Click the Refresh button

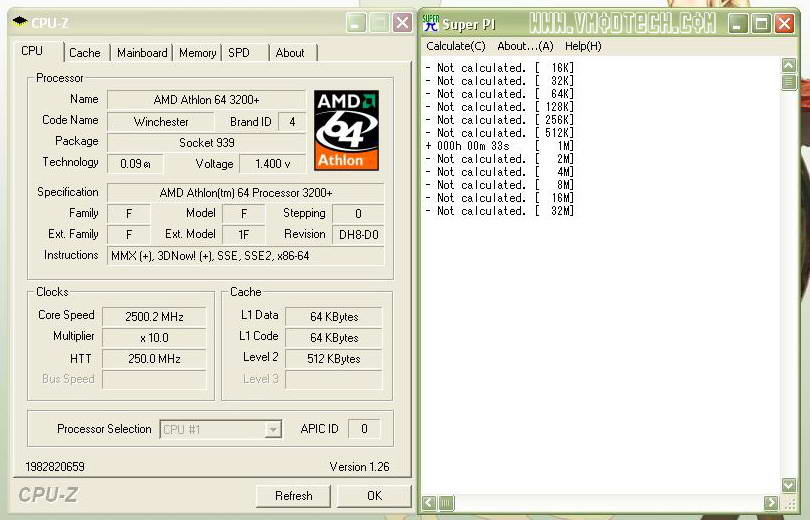pyautogui.click(x=293, y=496)
